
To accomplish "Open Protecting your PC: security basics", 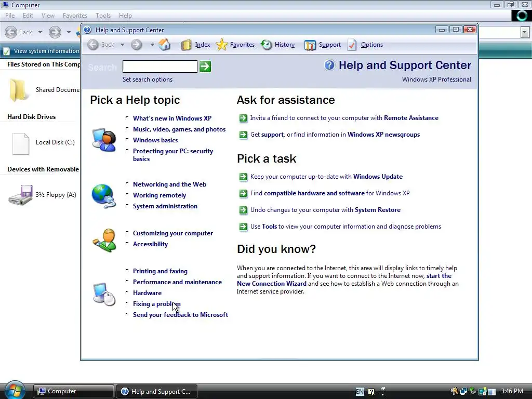I will [x=173, y=155].
